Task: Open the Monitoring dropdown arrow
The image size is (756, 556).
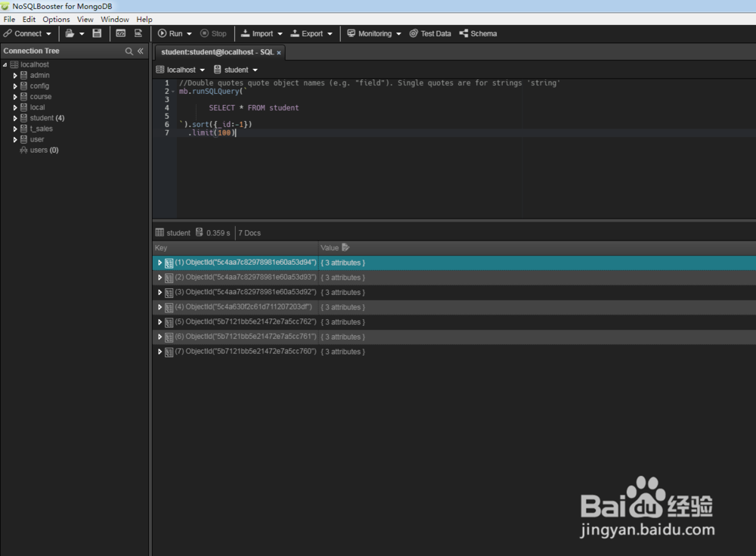Action: coord(398,34)
